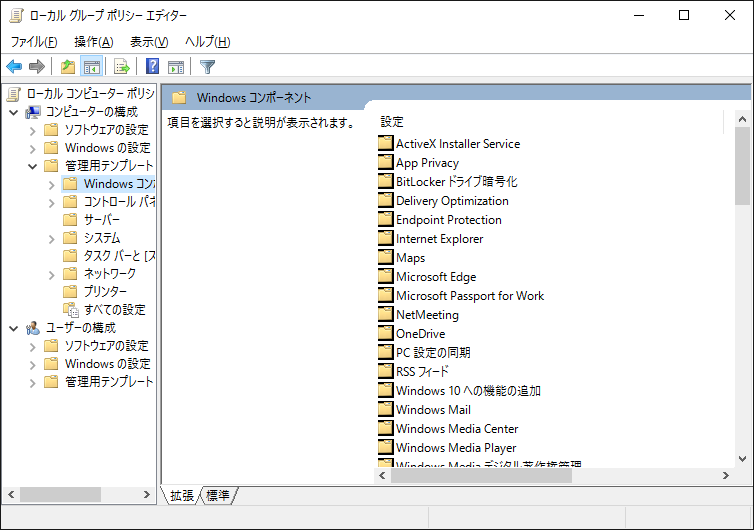The width and height of the screenshot is (754, 530).
Task: Expand the ネットワーク tree node
Action: point(52,275)
